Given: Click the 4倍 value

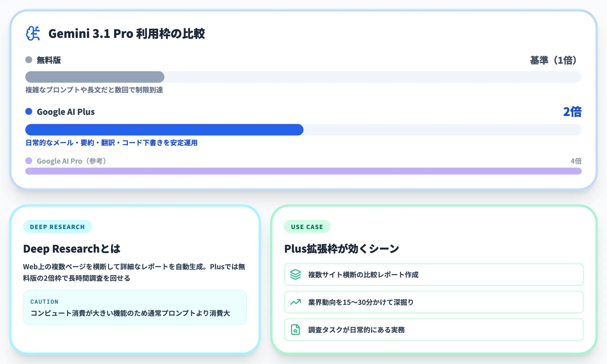Looking at the screenshot, I should point(576,161).
